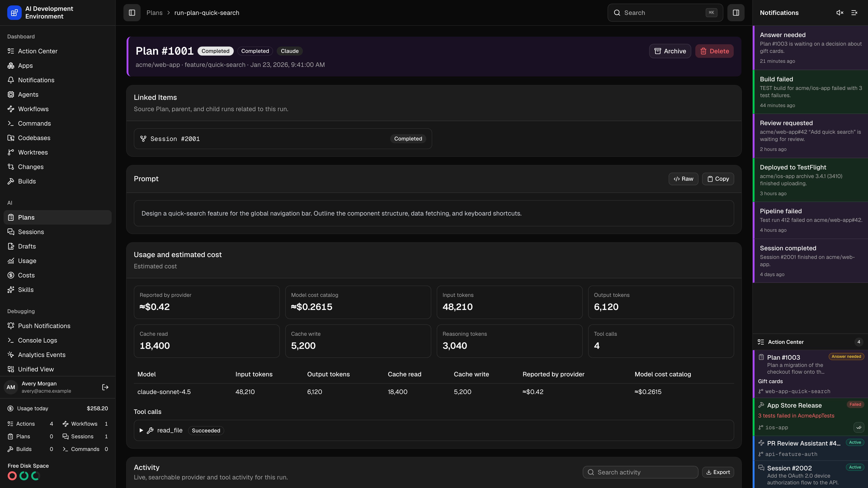Click the Console Logs terminal icon
This screenshot has width=868, height=488.
coord(11,340)
